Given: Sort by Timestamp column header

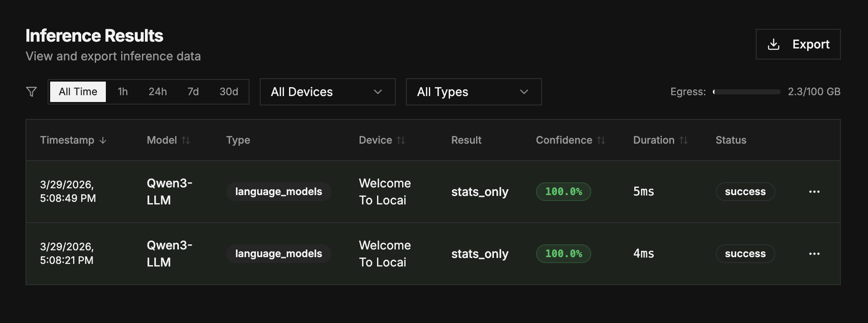Looking at the screenshot, I should (x=73, y=140).
